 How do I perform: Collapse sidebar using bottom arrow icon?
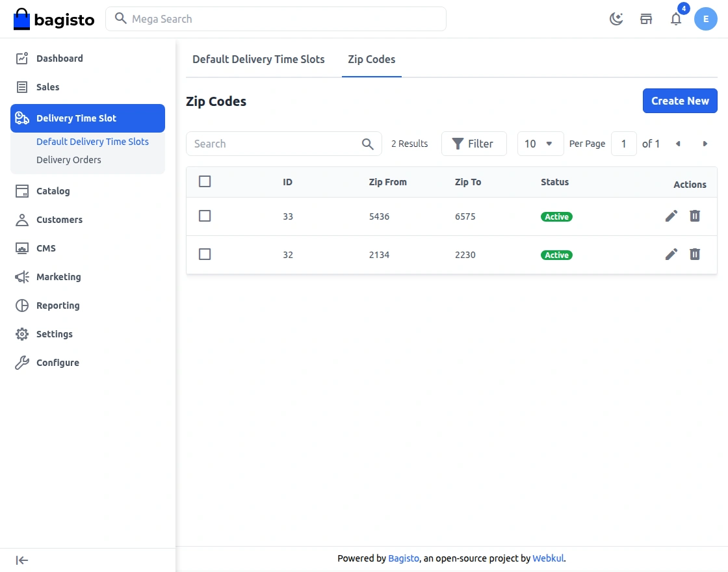[22, 560]
